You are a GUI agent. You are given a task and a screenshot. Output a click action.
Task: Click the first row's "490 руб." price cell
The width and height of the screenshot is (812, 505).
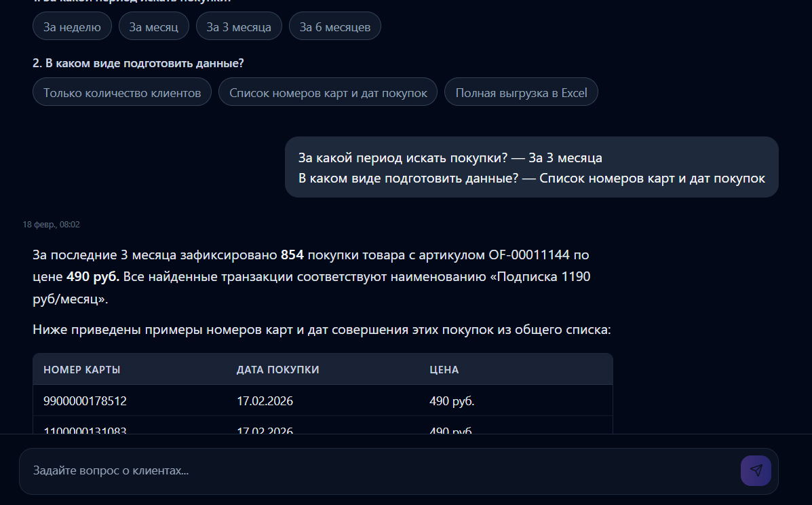tap(452, 401)
